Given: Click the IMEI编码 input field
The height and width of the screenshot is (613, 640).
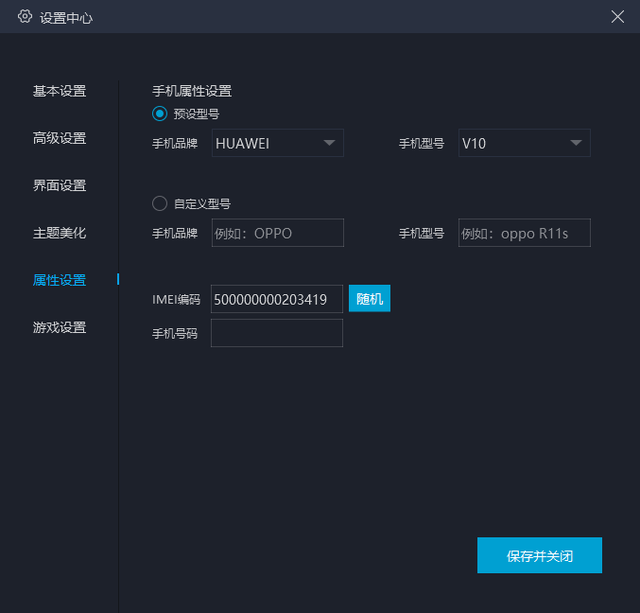Looking at the screenshot, I should coord(276,299).
